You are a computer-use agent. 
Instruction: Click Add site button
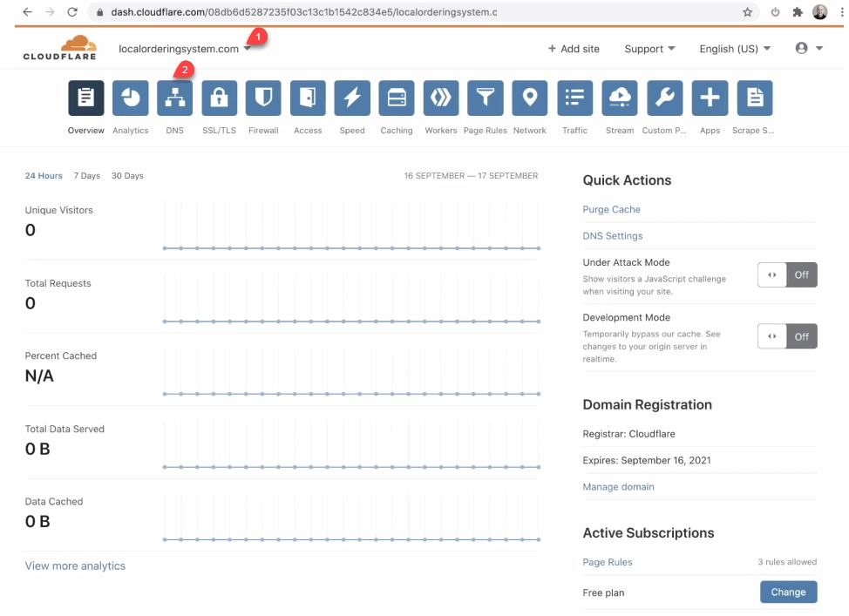574,49
